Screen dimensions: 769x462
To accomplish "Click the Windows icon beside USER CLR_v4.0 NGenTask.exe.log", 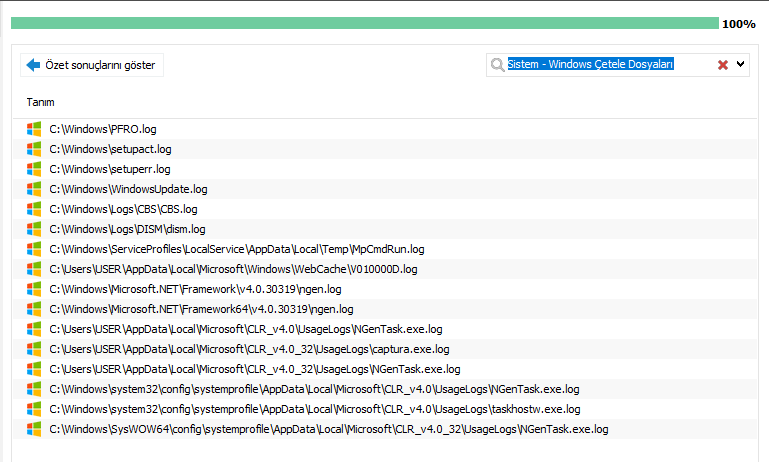I will tap(34, 329).
